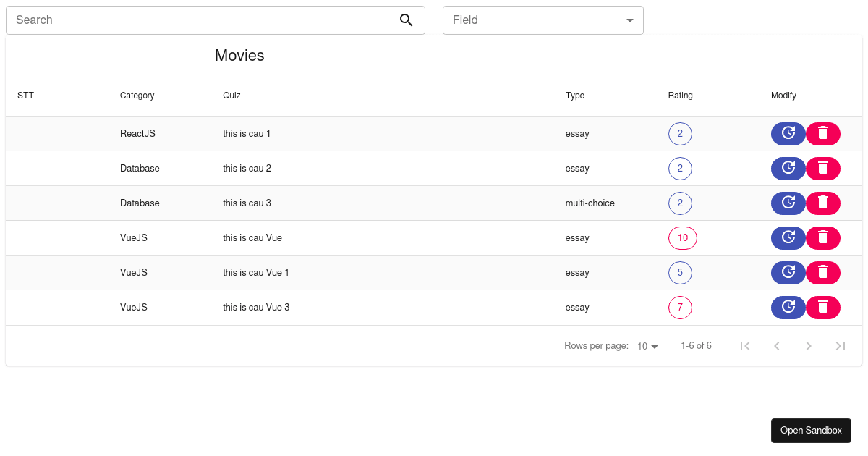This screenshot has height=456, width=868.
Task: Expand the Field selector arrow
Action: [629, 20]
